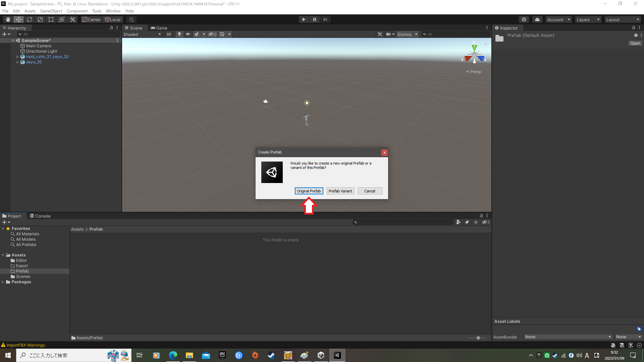Select the Scale tool
The image size is (644, 362).
(x=40, y=19)
